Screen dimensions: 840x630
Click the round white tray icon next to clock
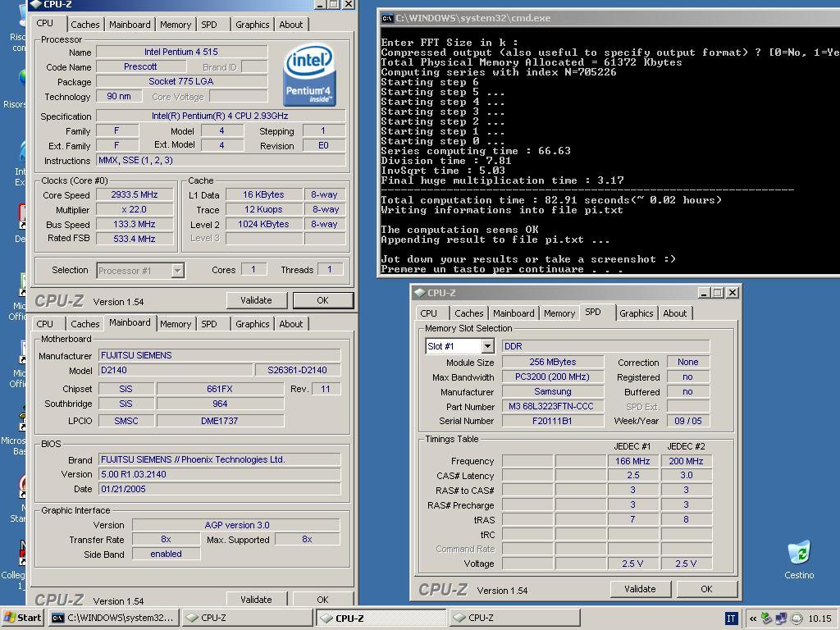pyautogui.click(x=797, y=619)
